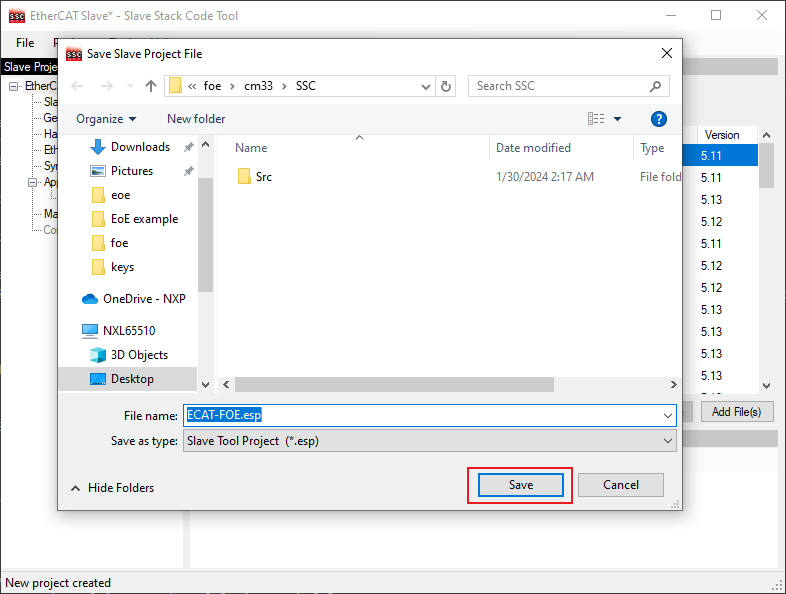Open the Help question mark icon

658,119
